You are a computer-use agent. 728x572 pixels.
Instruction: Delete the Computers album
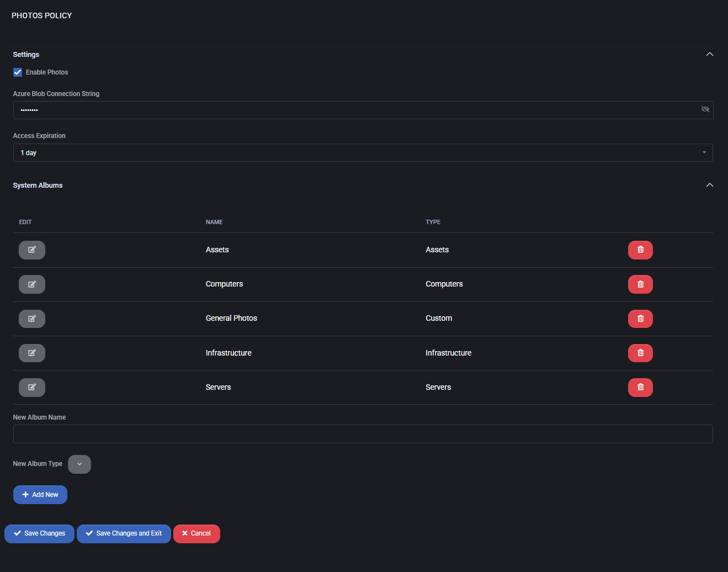point(640,284)
